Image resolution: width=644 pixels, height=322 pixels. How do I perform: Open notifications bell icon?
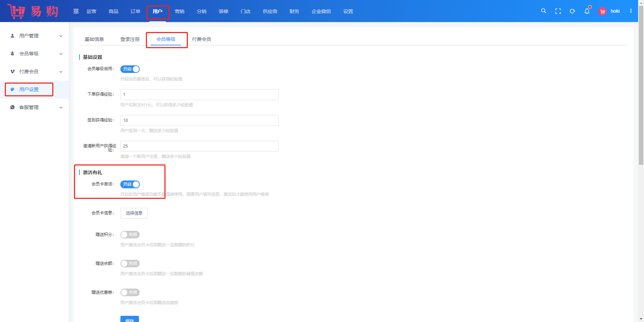click(x=587, y=11)
